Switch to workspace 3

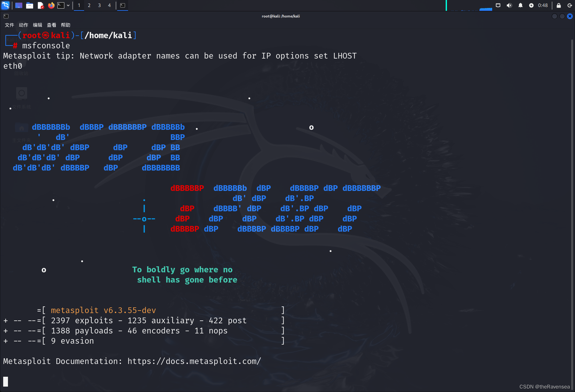[99, 5]
